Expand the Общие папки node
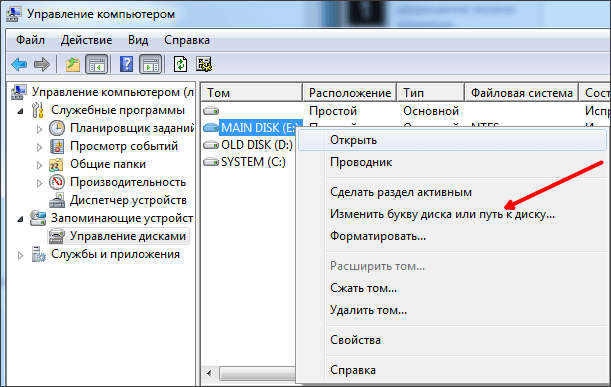This screenshot has height=387, width=611. point(39,165)
